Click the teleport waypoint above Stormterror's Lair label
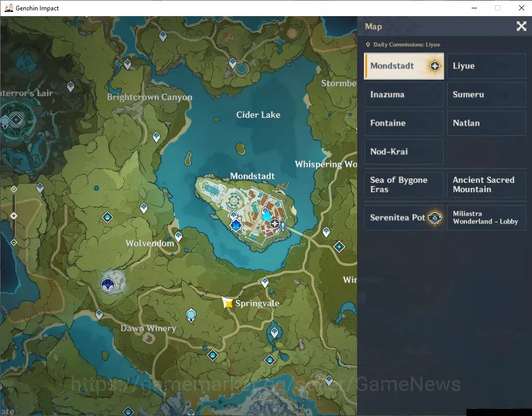Image resolution: width=532 pixels, height=416 pixels. coord(71,87)
